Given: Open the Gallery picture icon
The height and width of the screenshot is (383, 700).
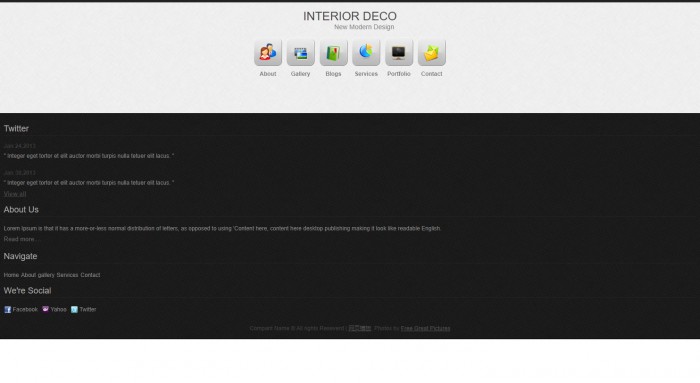Looking at the screenshot, I should (x=300, y=52).
